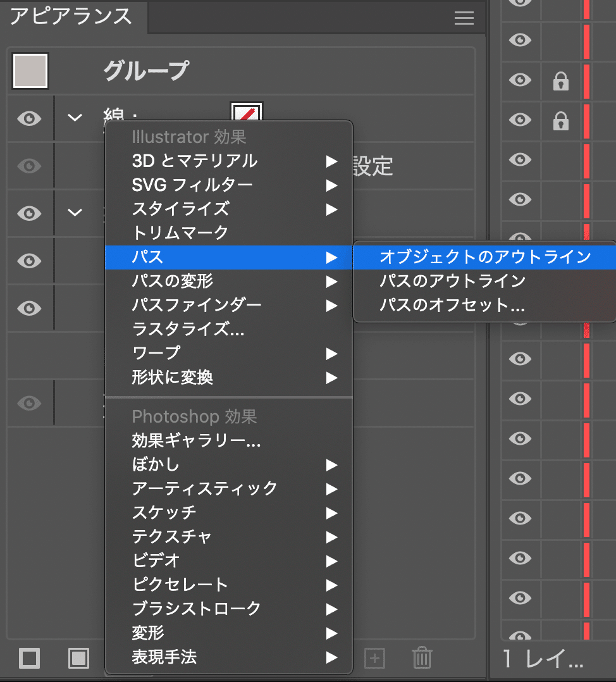Viewport: 616px width, 682px height.
Task: Open the stroke color swatch with red slash
Action: [247, 112]
